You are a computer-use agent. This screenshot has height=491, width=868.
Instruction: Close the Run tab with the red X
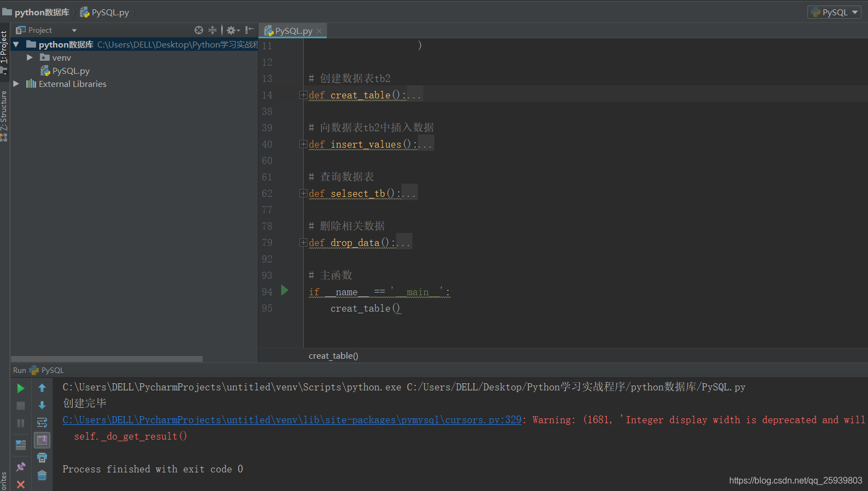point(21,484)
